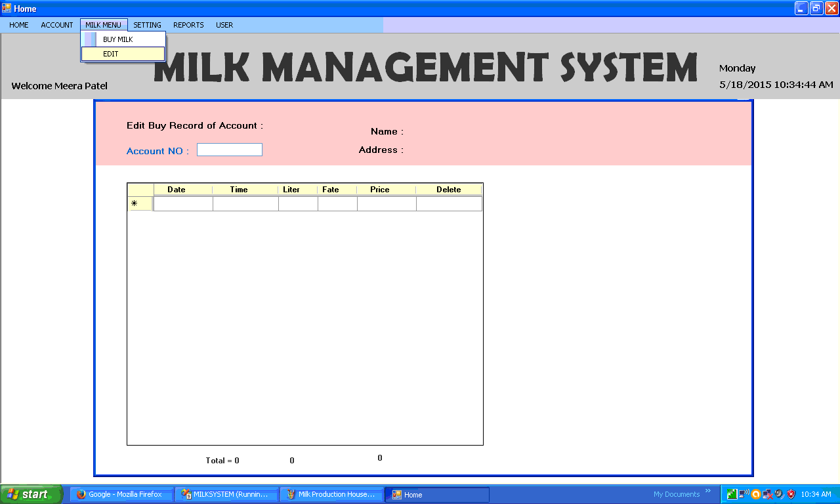Open the ACCOUNT menu
The width and height of the screenshot is (840, 504).
coord(57,25)
